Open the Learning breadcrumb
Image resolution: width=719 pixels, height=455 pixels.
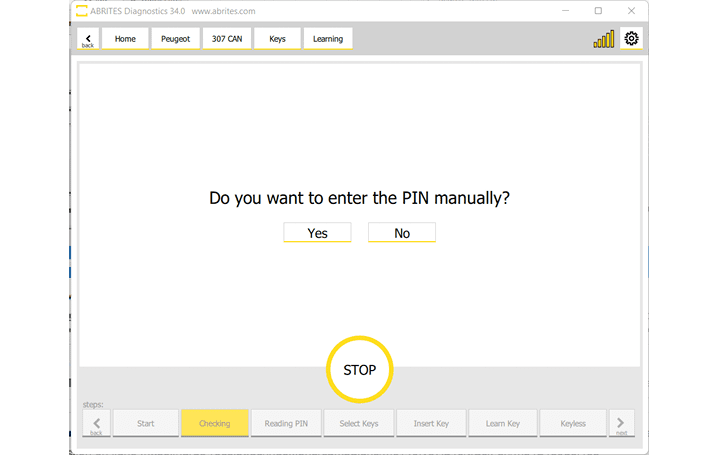327,39
